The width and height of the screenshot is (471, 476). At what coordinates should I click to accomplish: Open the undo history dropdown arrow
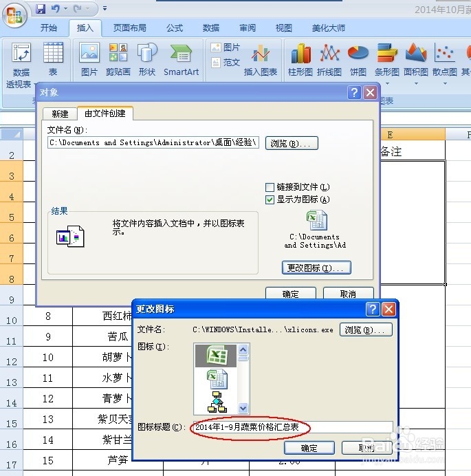coord(65,9)
